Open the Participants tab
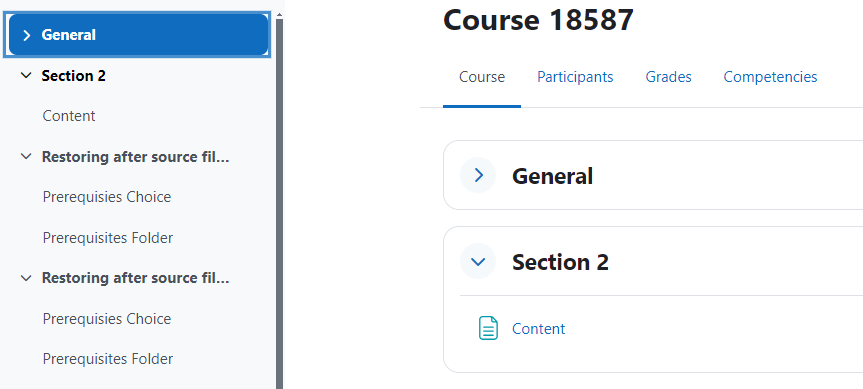Image resolution: width=863 pixels, height=389 pixels. click(x=575, y=77)
